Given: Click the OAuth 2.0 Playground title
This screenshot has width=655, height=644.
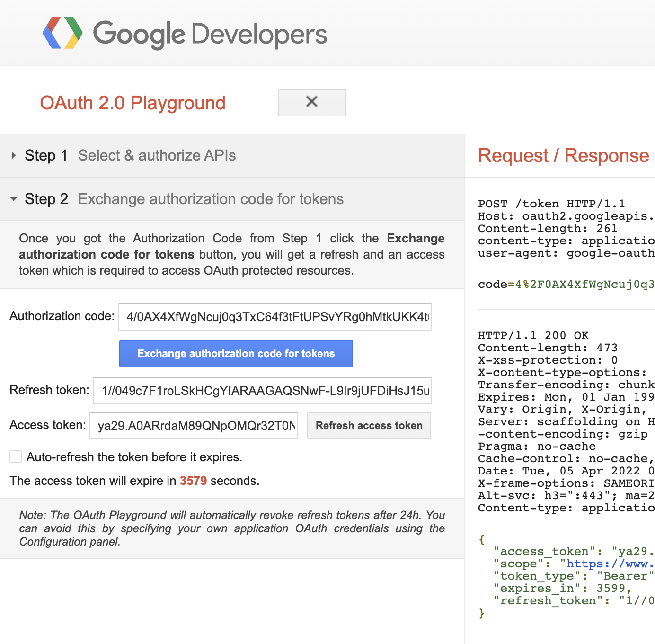Looking at the screenshot, I should (x=133, y=103).
